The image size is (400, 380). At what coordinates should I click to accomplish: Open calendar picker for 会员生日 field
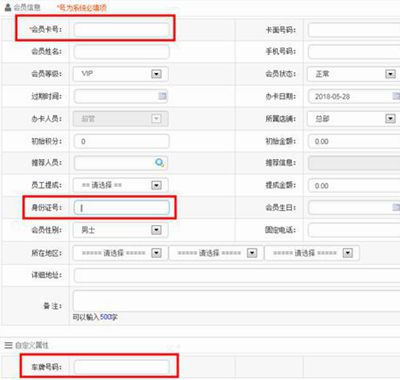[396, 207]
